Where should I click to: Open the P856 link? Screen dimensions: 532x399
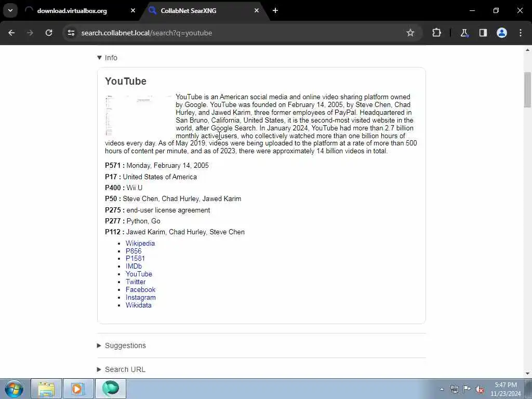click(x=134, y=251)
